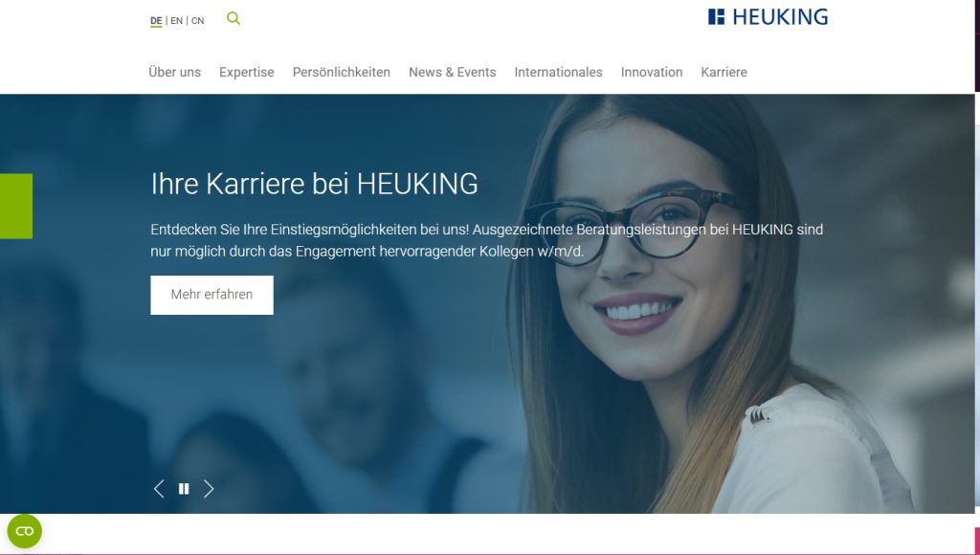Open the Karriere menu item

click(x=724, y=72)
